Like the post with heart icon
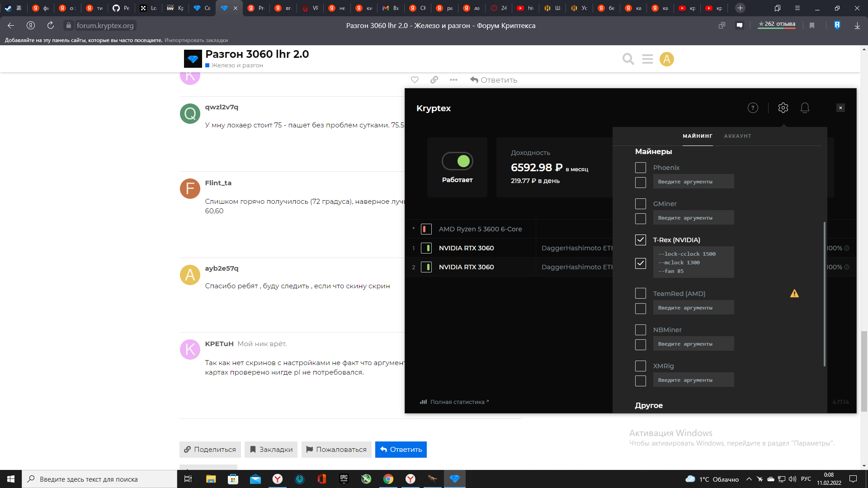868x488 pixels. point(415,80)
